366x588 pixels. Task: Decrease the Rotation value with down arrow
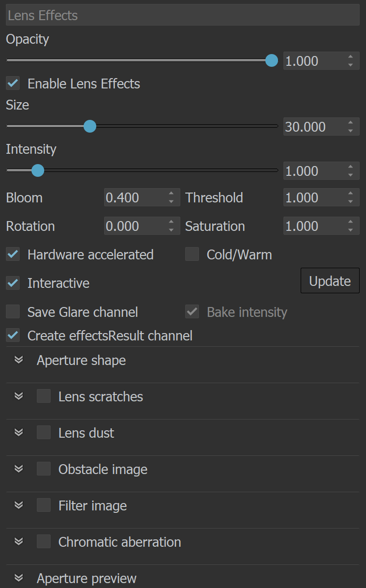click(x=171, y=230)
